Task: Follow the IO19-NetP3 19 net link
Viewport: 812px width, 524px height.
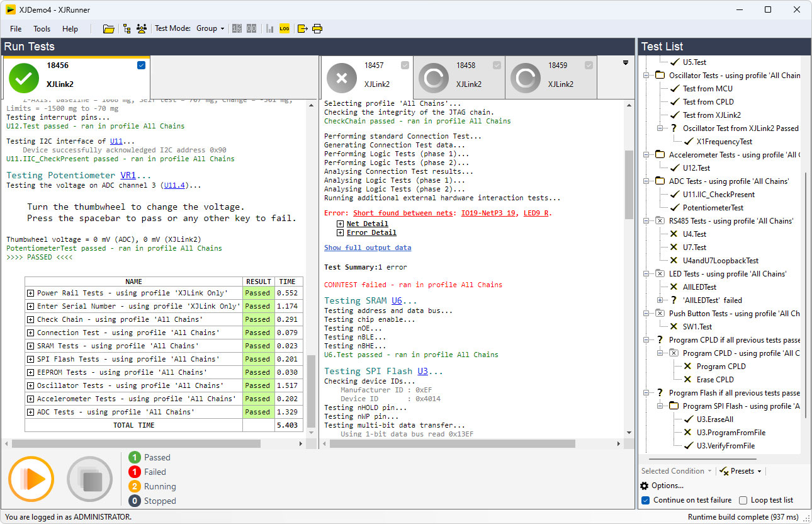Action: 488,213
